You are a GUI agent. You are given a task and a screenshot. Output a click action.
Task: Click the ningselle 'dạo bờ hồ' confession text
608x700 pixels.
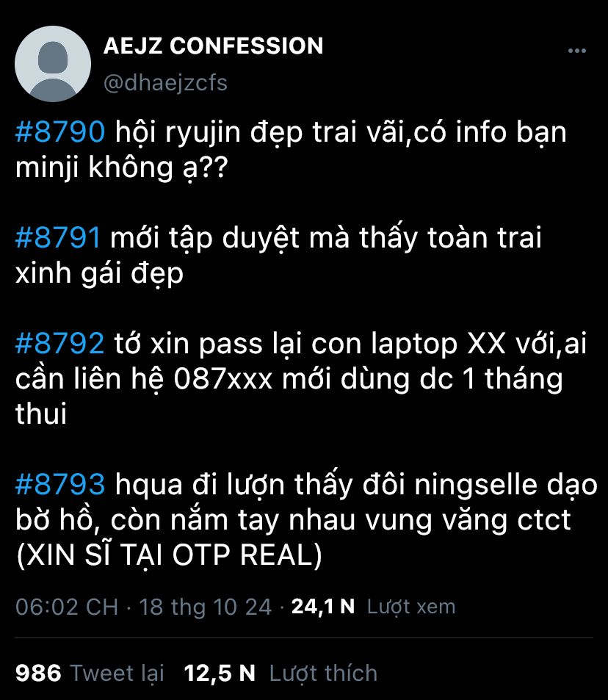pos(306,502)
